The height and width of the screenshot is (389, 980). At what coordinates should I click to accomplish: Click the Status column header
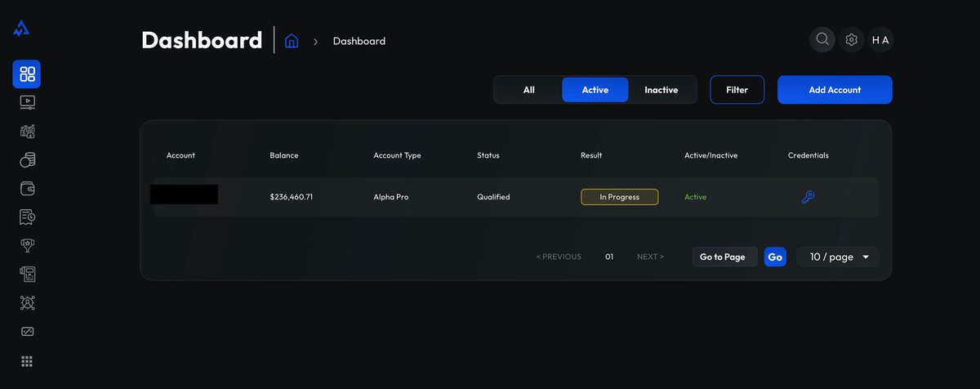click(x=488, y=155)
